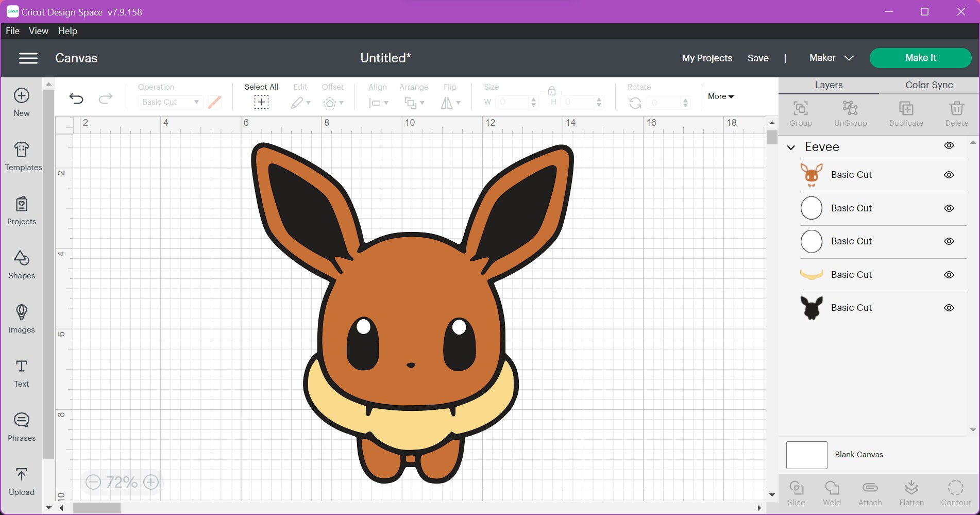This screenshot has width=980, height=515.
Task: Select the Flatten tool
Action: [911, 492]
